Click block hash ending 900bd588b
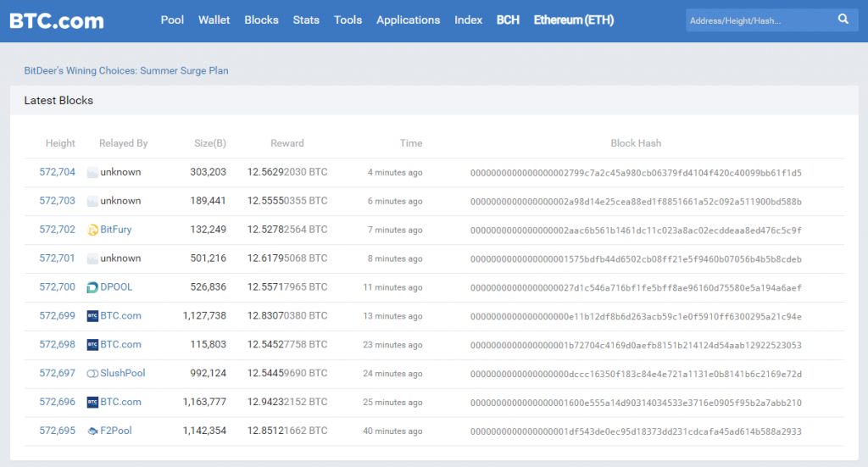 pyautogui.click(x=636, y=202)
